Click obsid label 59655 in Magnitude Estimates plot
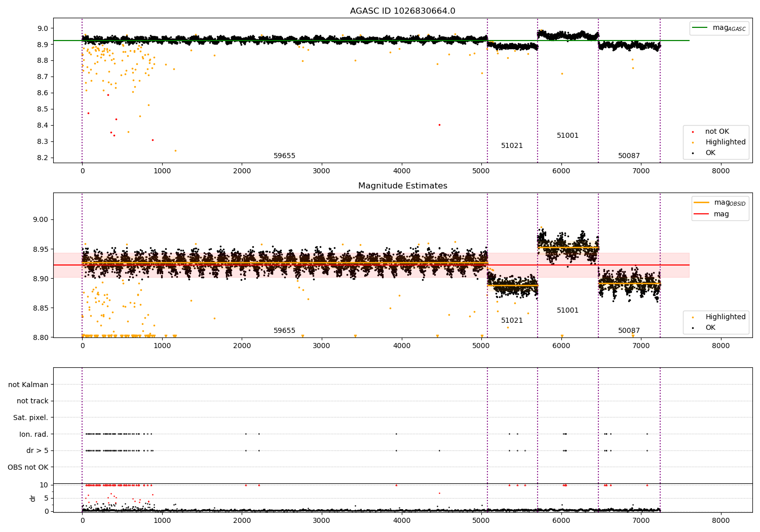Image resolution: width=760 pixels, height=532 pixels. point(284,331)
